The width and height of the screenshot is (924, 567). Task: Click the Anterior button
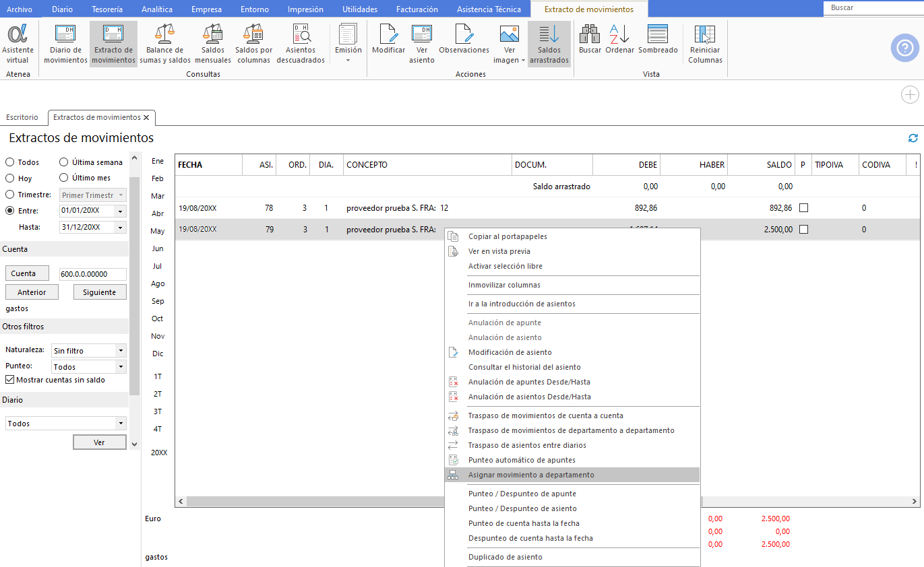(32, 292)
